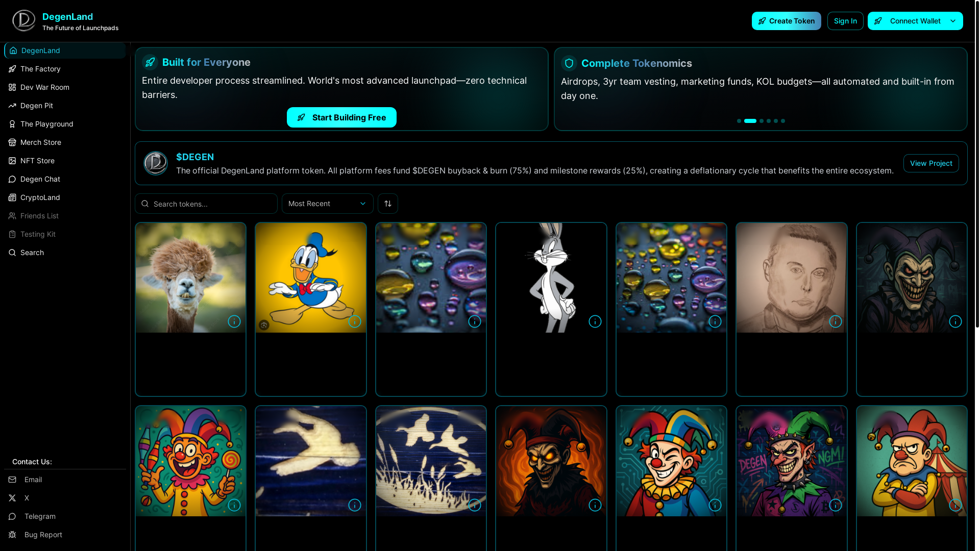This screenshot has width=980, height=551.
Task: Expand the Most Recent sort dropdown
Action: tap(328, 204)
